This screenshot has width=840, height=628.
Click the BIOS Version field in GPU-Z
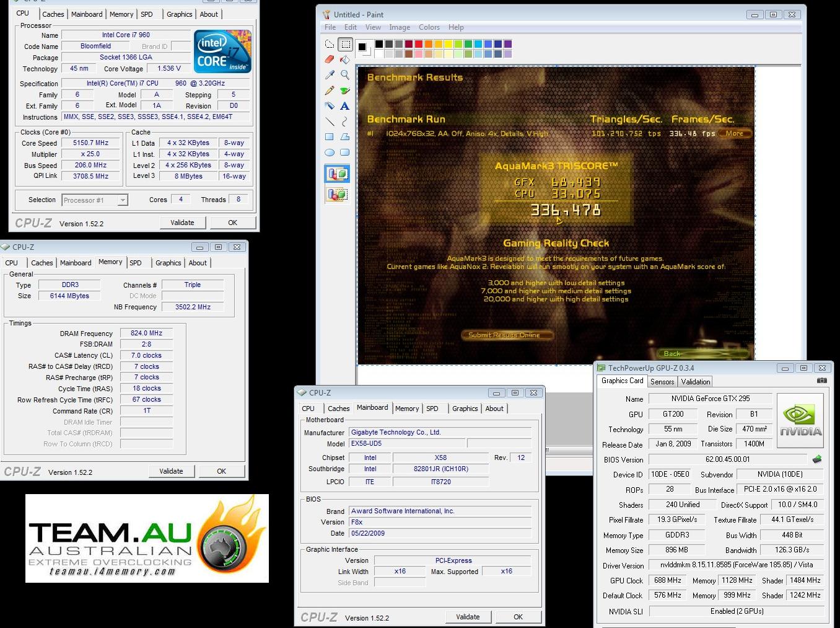[728, 459]
